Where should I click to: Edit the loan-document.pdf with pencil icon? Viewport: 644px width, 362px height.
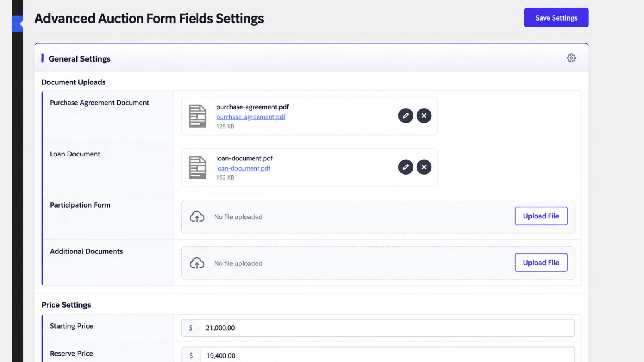[406, 167]
